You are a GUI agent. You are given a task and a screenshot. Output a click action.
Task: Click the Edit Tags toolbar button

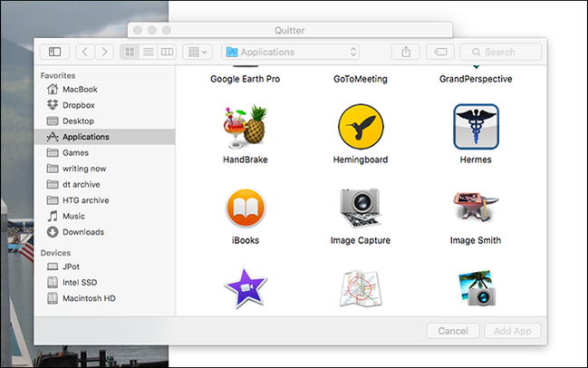(x=440, y=52)
